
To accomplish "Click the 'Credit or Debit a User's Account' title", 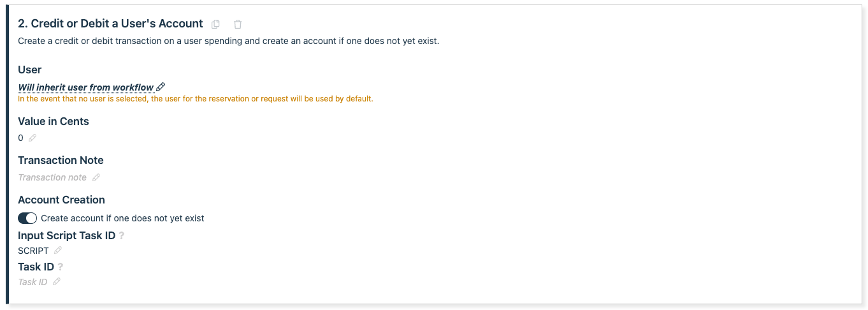I will coord(110,24).
